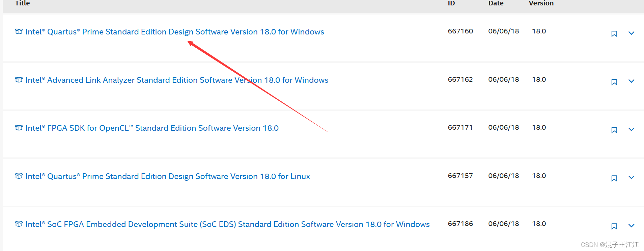Click date 06/06/18 in ID 667157 row
The height and width of the screenshot is (251, 644).
pyautogui.click(x=504, y=176)
